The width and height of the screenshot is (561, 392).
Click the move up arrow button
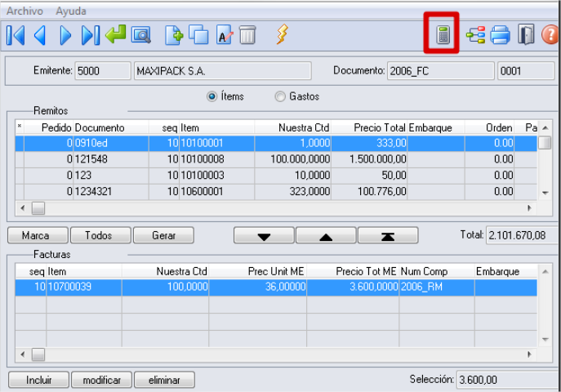click(326, 235)
